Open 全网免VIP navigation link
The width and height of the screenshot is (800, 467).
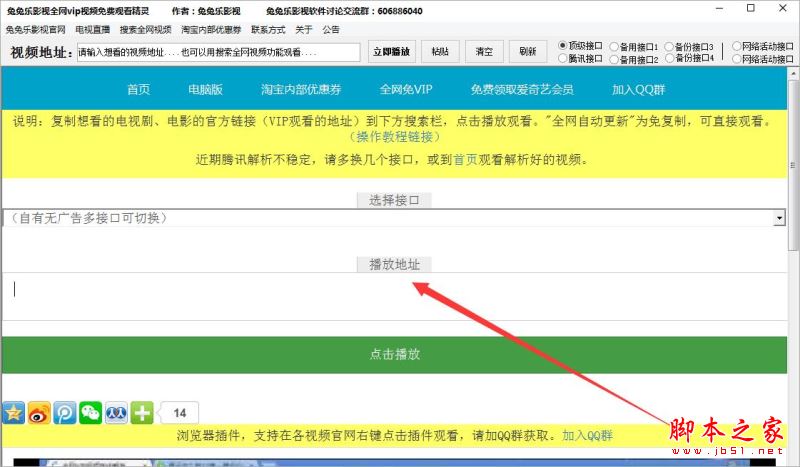point(406,89)
